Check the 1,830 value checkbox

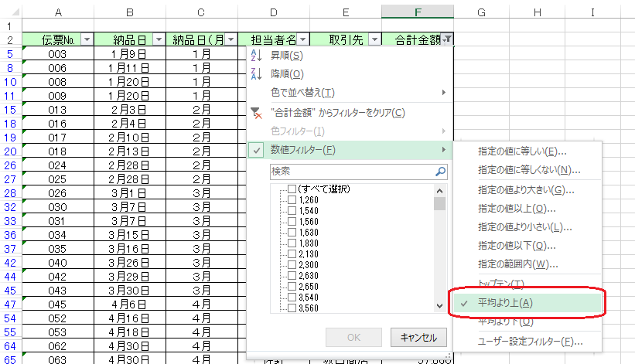[292, 243]
